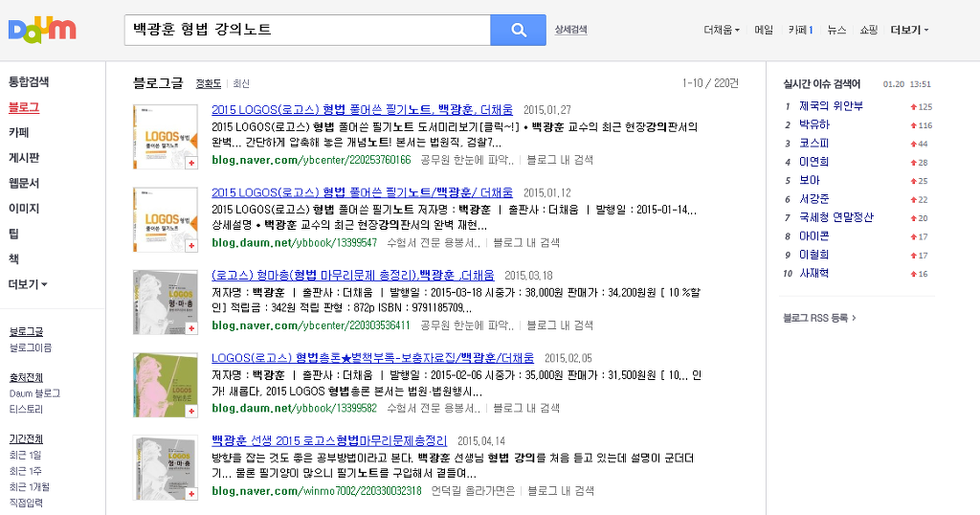Click plus icon on first result thumbnail

191,163
